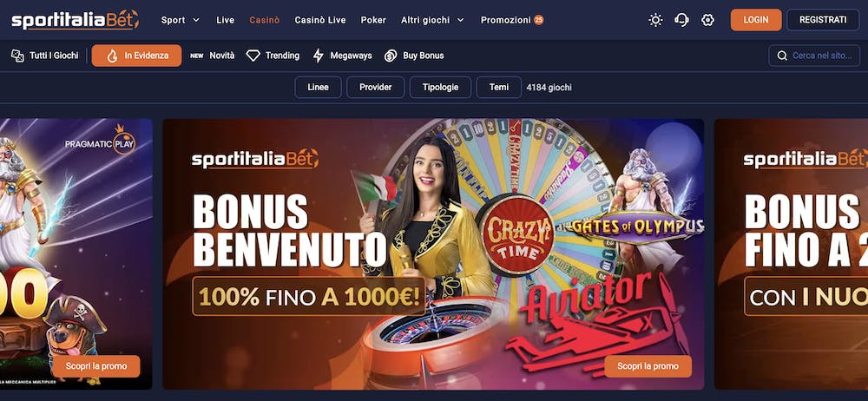Viewport: 868px width, 401px height.
Task: Open the Provider filter
Action: tap(375, 88)
